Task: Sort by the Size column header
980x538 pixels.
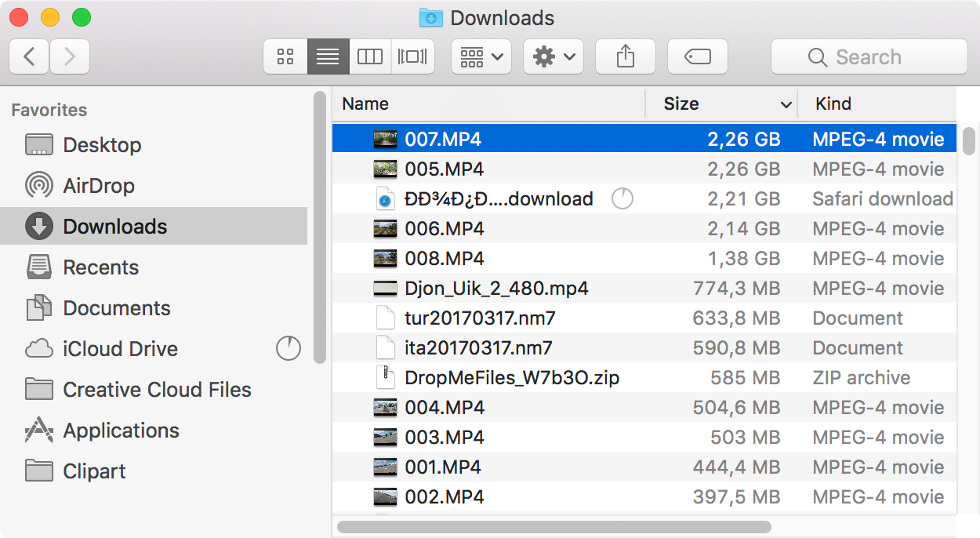Action: click(x=721, y=104)
